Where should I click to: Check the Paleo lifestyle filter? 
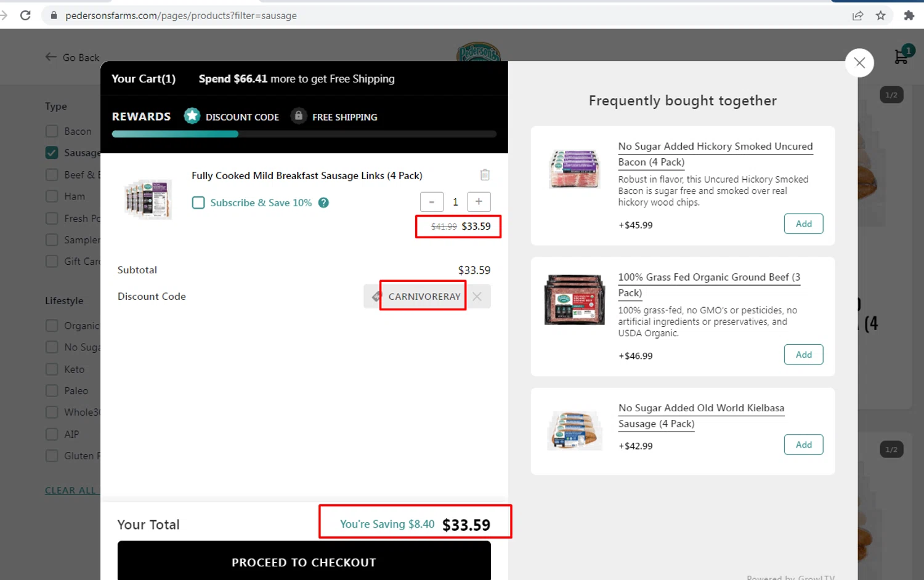point(52,390)
